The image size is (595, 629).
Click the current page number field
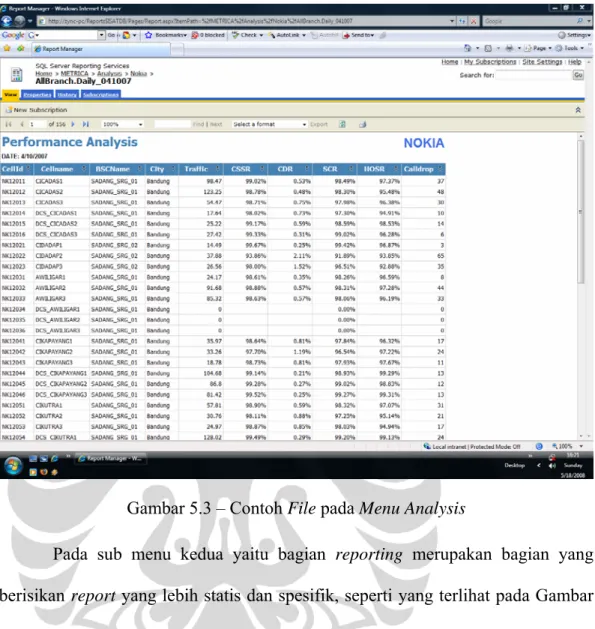tap(37, 124)
